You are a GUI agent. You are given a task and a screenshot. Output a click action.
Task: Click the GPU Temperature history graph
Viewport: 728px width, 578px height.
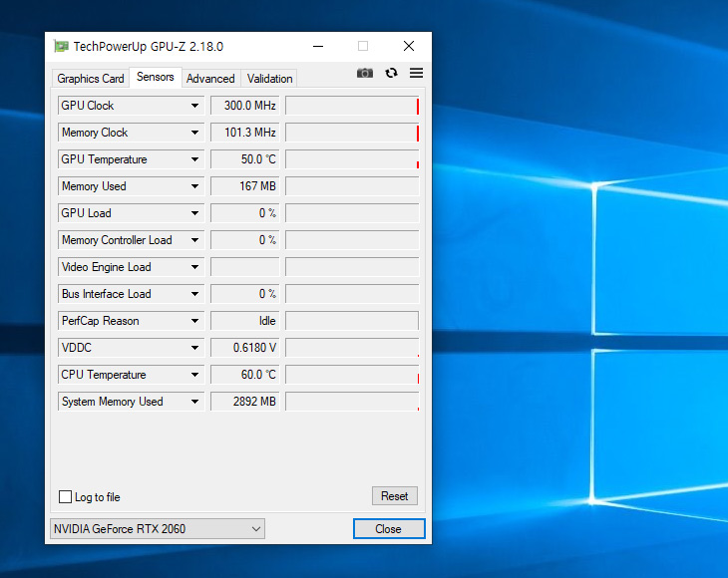tap(352, 159)
